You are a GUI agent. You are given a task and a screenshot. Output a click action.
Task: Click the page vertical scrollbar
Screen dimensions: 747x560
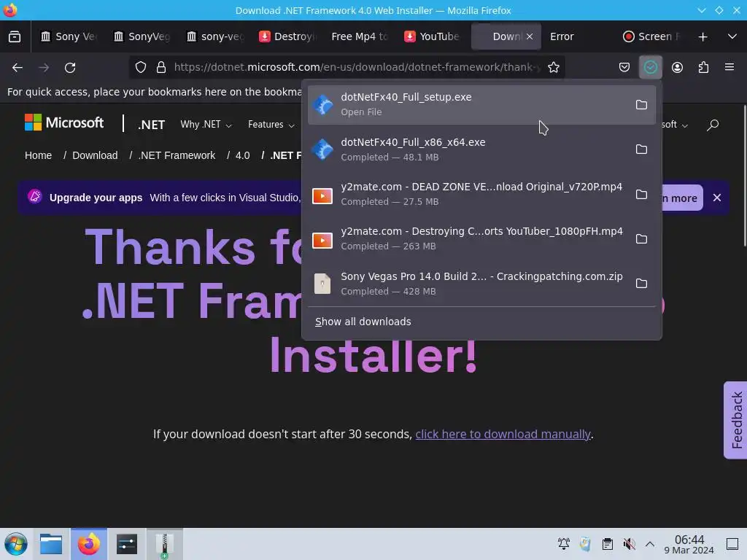pyautogui.click(x=743, y=176)
